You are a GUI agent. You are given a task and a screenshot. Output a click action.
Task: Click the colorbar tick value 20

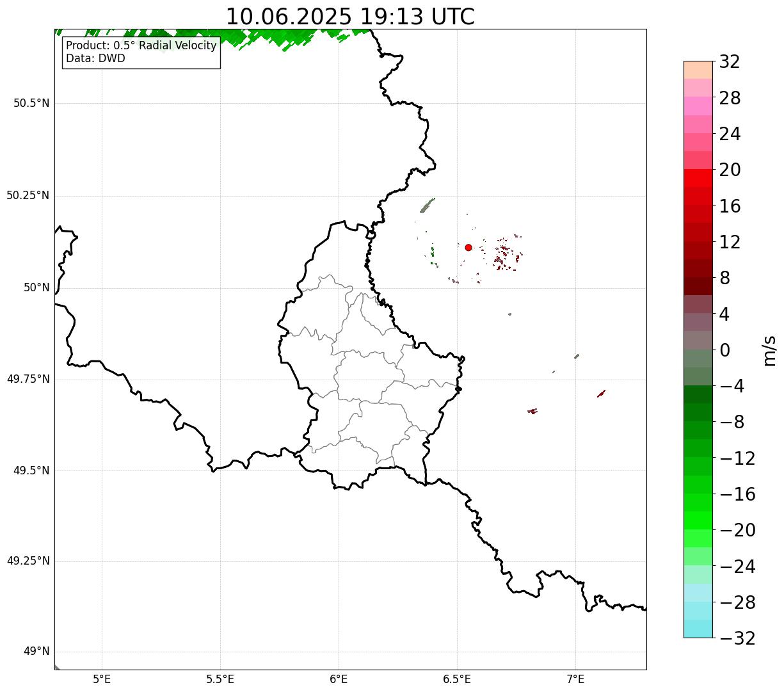[x=730, y=170]
